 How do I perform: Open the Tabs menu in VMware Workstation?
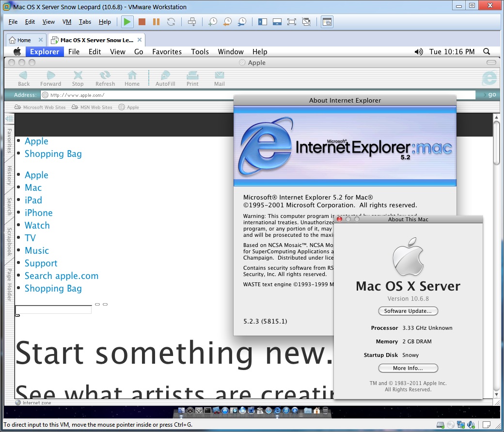pyautogui.click(x=85, y=22)
